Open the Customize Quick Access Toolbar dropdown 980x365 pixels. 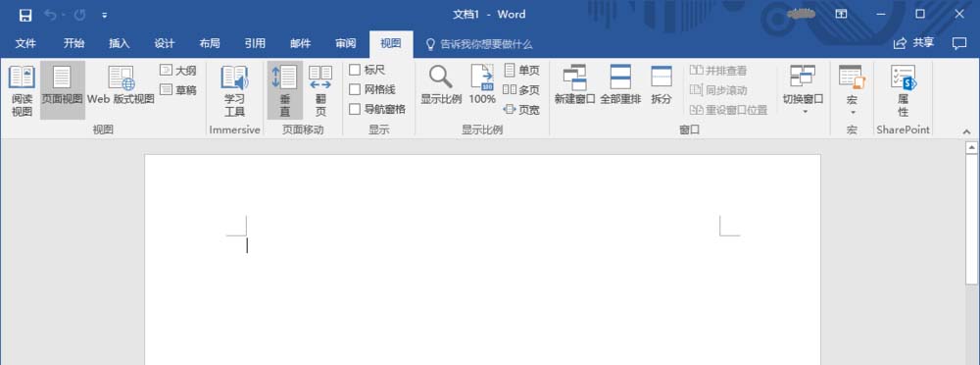point(105,15)
